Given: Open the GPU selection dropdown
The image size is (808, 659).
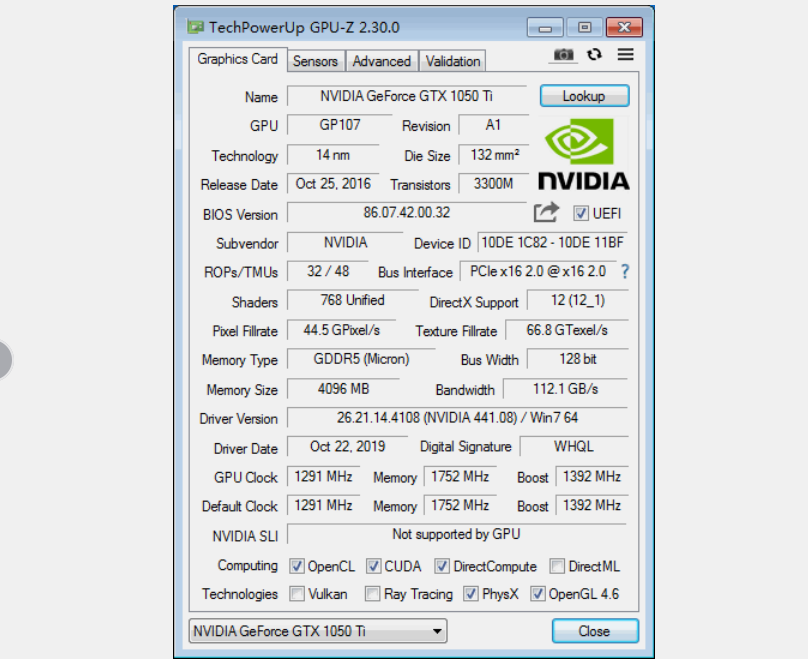Looking at the screenshot, I should coord(318,631).
